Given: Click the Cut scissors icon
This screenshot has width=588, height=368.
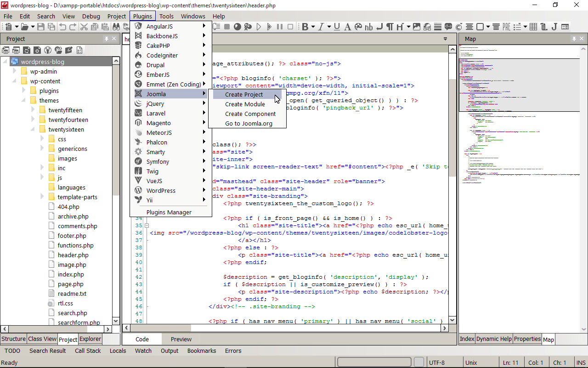Looking at the screenshot, I should [x=84, y=27].
